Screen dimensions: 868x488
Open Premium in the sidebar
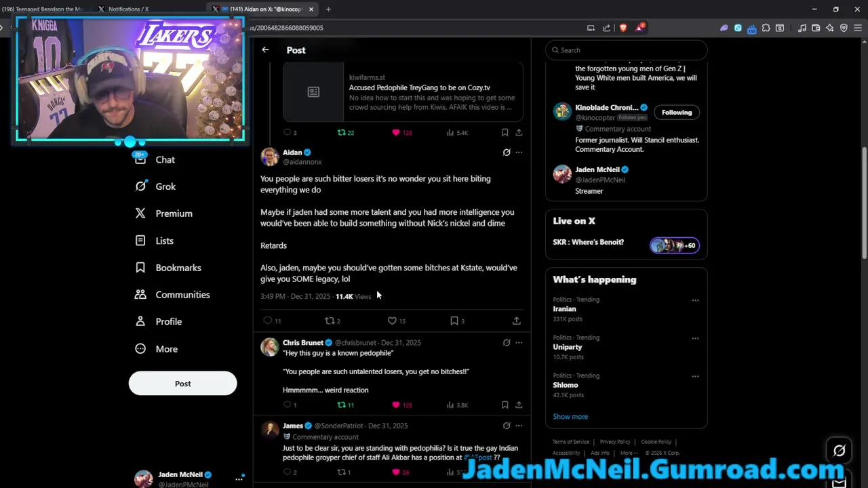[x=163, y=213]
